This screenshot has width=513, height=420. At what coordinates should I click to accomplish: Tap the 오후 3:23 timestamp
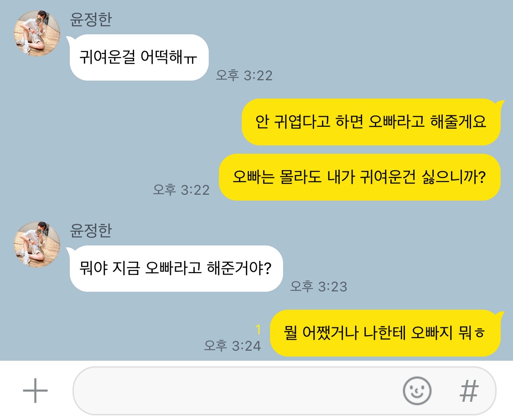click(x=319, y=286)
